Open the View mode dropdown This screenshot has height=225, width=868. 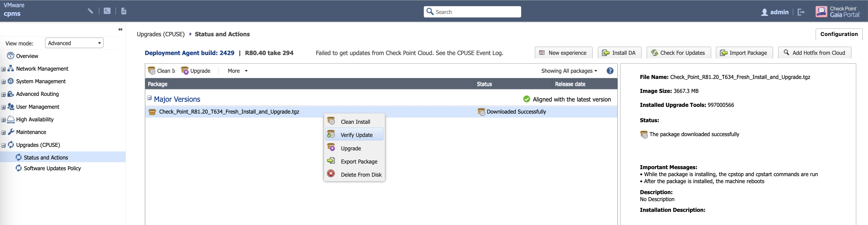(74, 43)
